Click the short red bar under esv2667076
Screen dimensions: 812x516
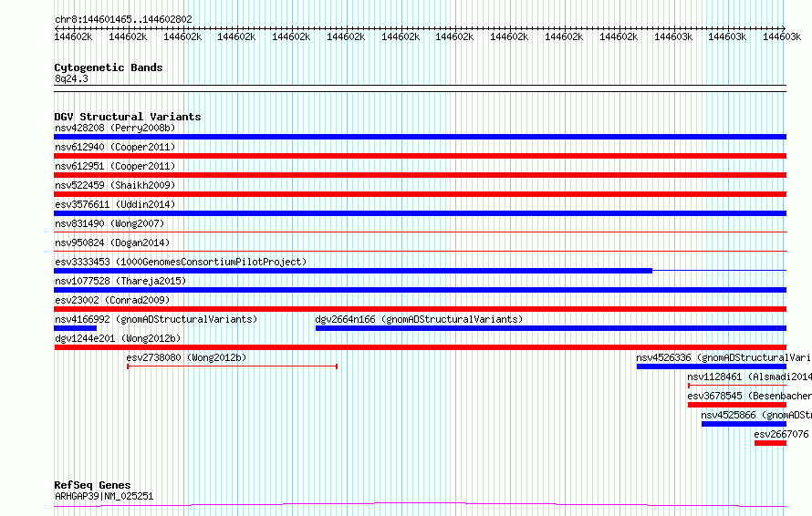click(x=771, y=443)
